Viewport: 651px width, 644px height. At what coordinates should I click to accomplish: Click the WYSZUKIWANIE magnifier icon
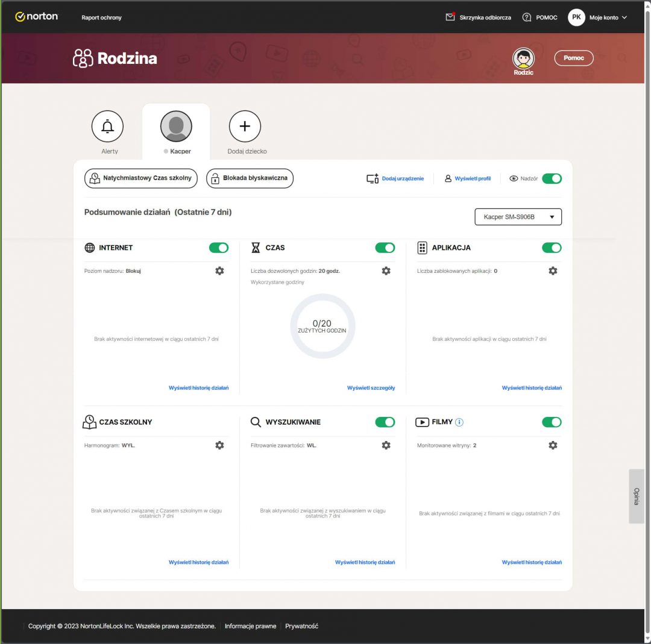[256, 422]
